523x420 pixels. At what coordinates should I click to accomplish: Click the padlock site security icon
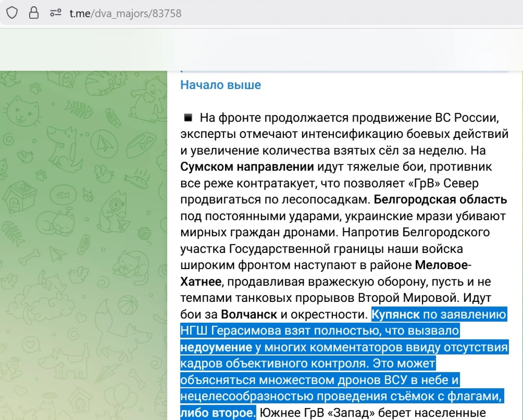coord(34,13)
